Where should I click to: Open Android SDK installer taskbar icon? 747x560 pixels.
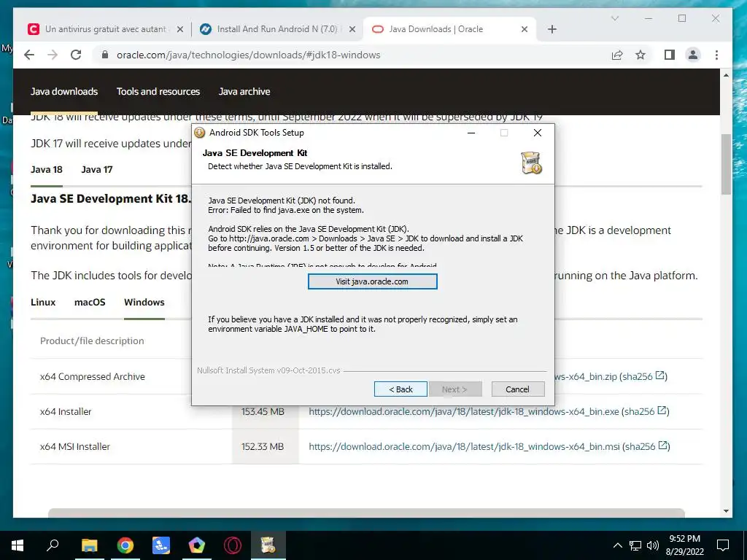coord(268,545)
